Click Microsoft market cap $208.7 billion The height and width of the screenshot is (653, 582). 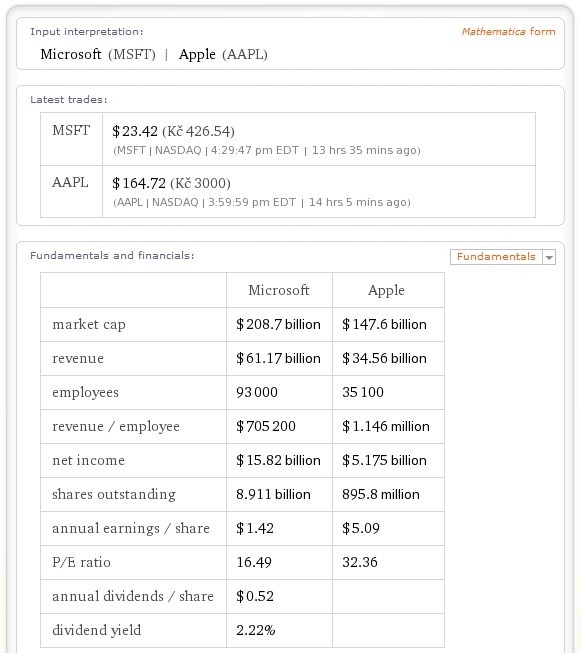pyautogui.click(x=278, y=324)
